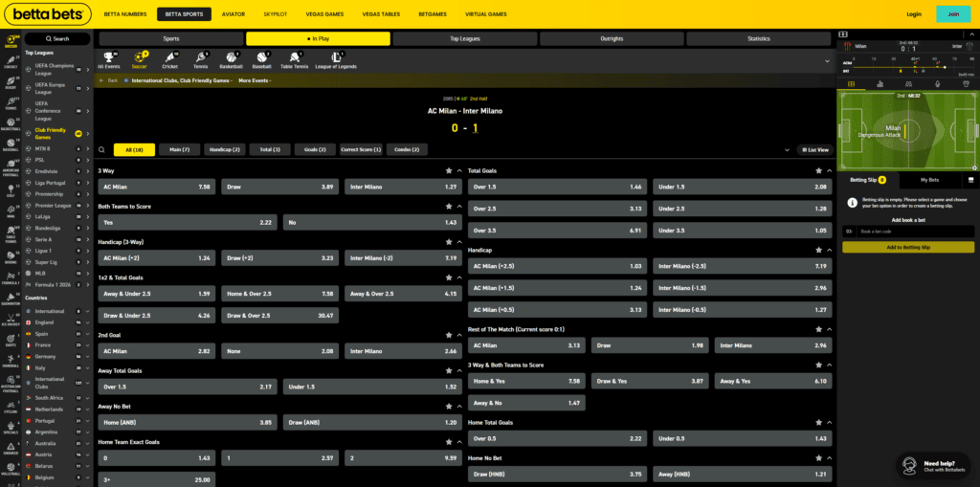Collapse the Total Goals market section
The height and width of the screenshot is (487, 980).
coord(830,170)
